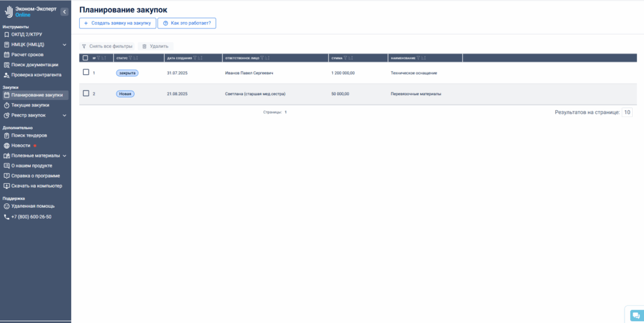Click the 31.07.2025 date cell

[x=177, y=73]
